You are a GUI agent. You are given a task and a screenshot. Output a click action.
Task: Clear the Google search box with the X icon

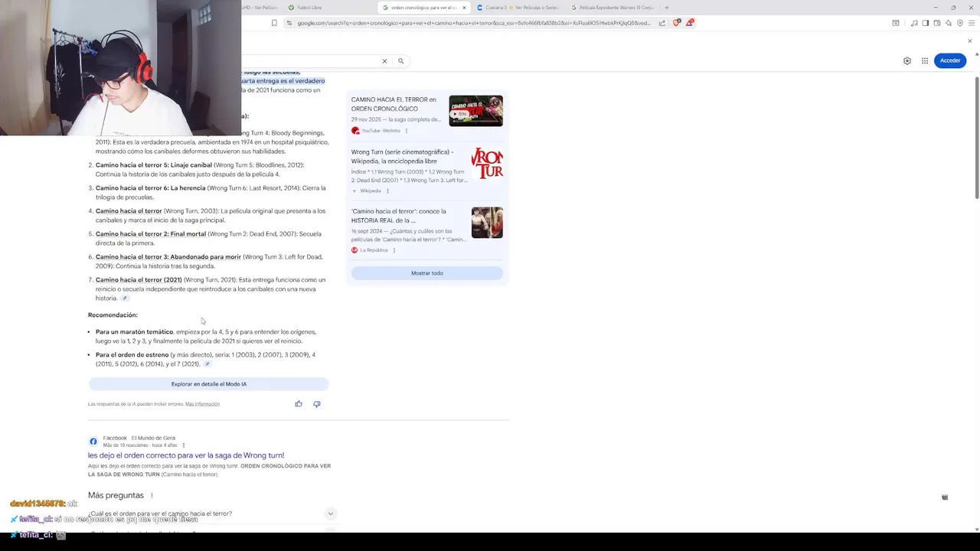pyautogui.click(x=384, y=61)
